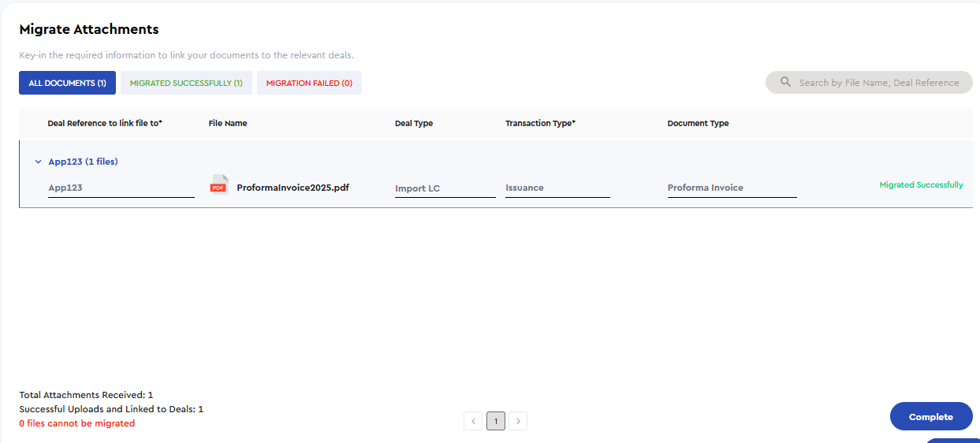Click the 0 files cannot be migrated message
Screen dimensions: 980x443
tap(76, 423)
